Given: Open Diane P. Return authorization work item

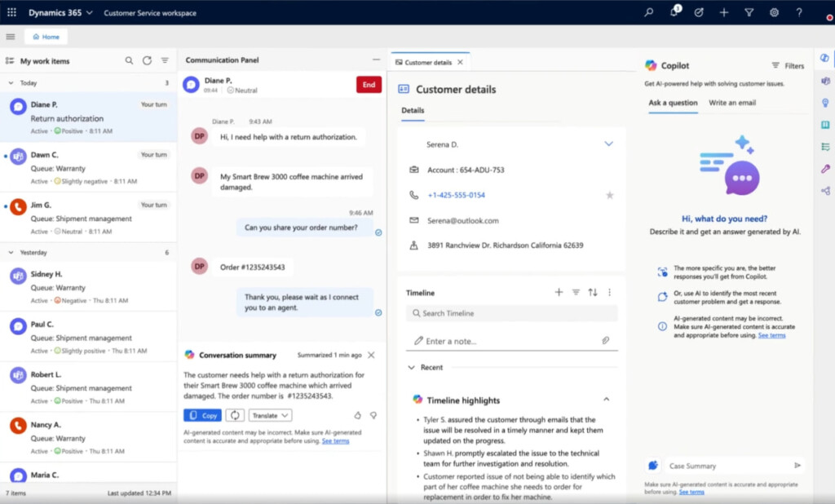Looking at the screenshot, I should tap(88, 117).
